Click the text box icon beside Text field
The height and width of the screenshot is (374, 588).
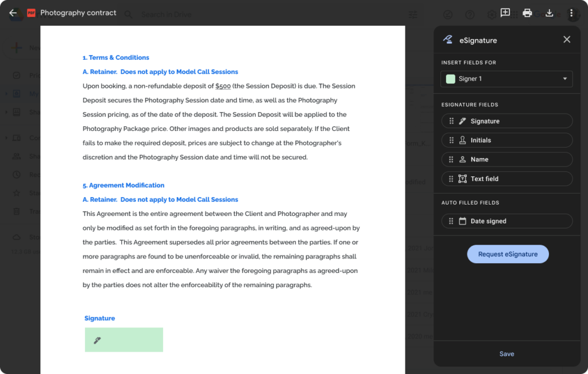coord(462,179)
